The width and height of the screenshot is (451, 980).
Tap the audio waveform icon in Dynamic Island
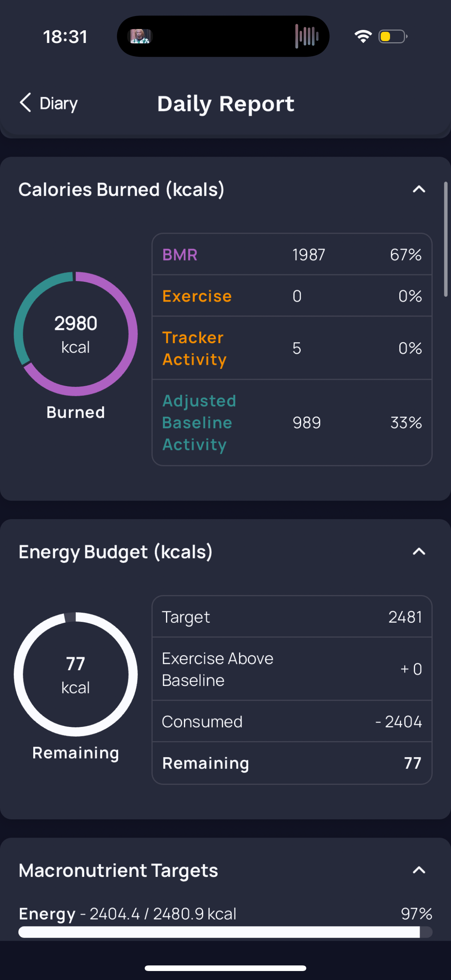(x=306, y=36)
